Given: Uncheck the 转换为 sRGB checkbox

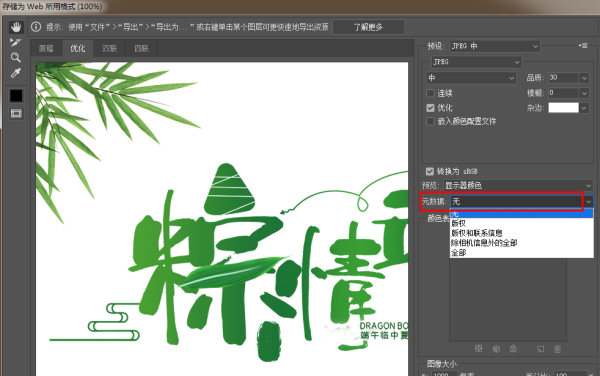Looking at the screenshot, I should click(x=430, y=171).
